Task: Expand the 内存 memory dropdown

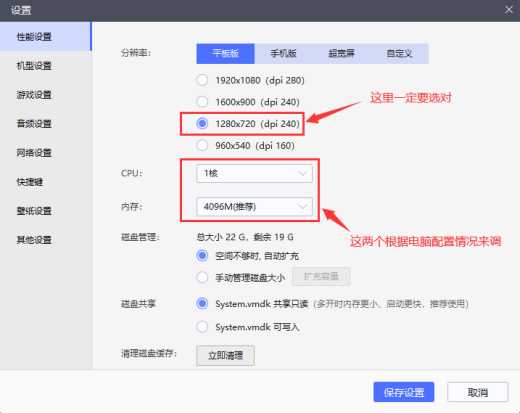Action: tap(254, 207)
